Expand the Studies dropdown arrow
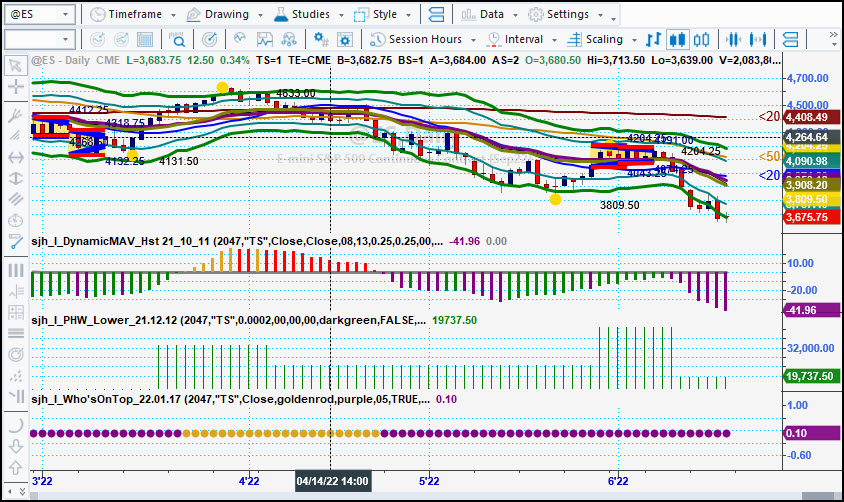Image resolution: width=844 pixels, height=502 pixels. pos(341,15)
